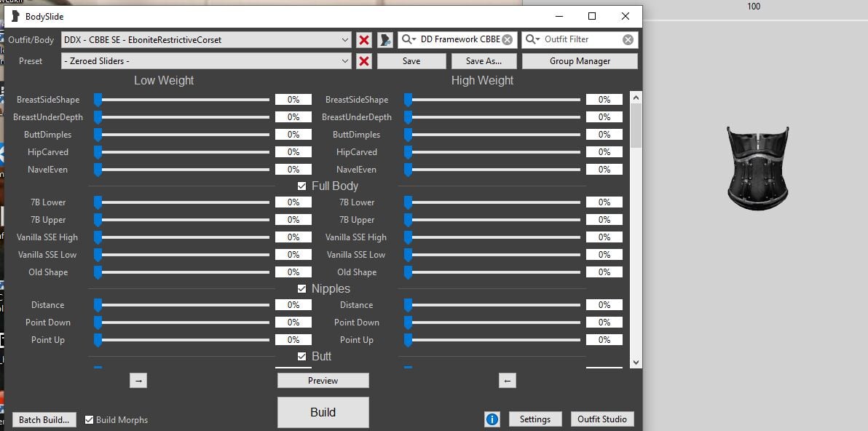The width and height of the screenshot is (868, 431).
Task: Focus the High Weight BreastSideShape percent field
Action: [x=604, y=100]
